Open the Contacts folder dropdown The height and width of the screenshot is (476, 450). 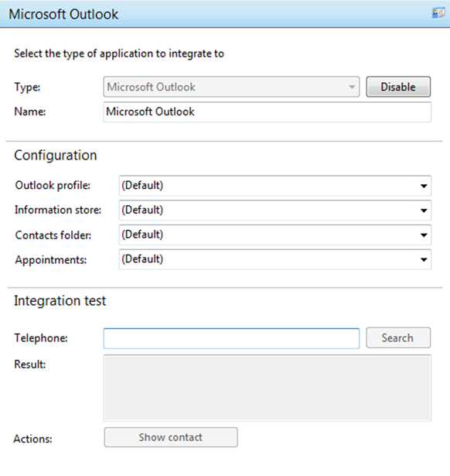[275, 235]
